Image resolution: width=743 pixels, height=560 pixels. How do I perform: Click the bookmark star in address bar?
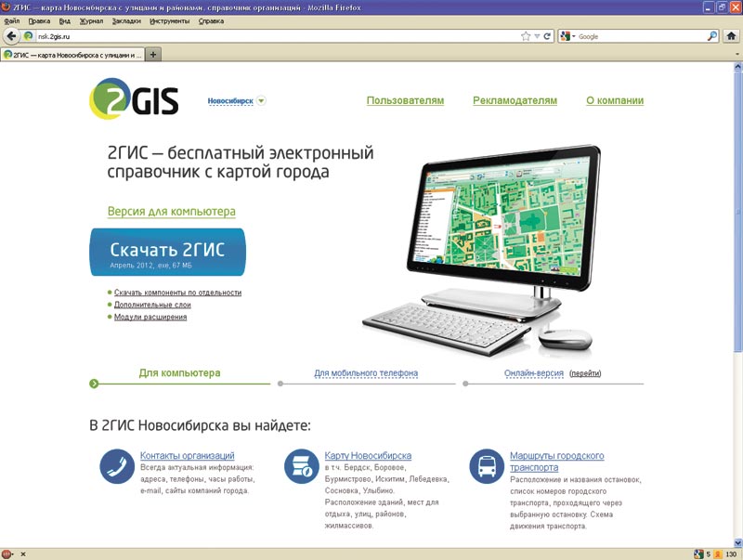[526, 36]
